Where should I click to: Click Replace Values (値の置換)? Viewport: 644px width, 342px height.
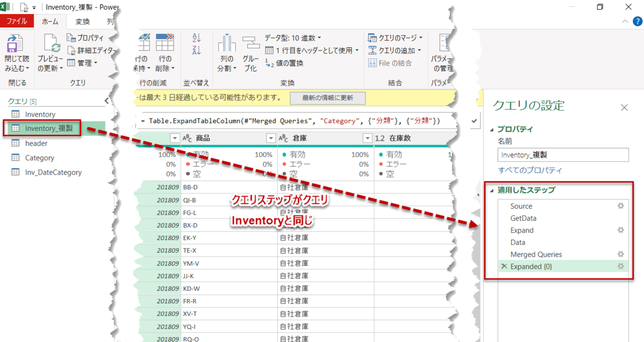[x=284, y=63]
